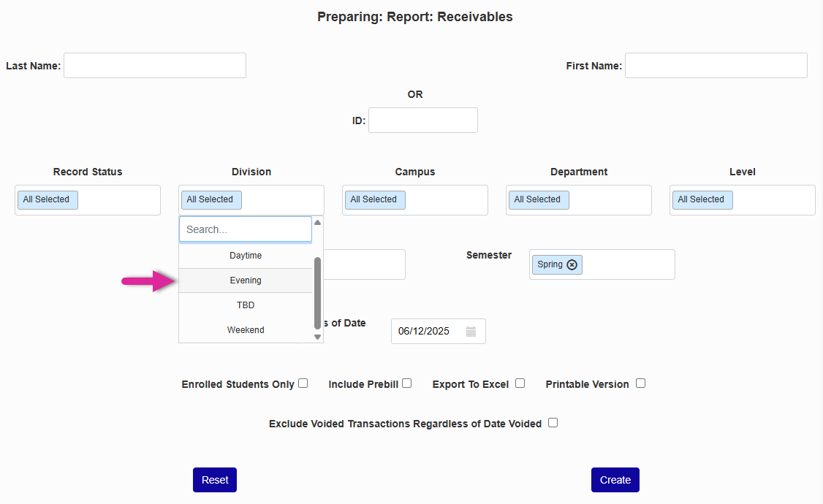The height and width of the screenshot is (504, 823).
Task: Toggle Printable Version checkbox
Action: (x=640, y=383)
